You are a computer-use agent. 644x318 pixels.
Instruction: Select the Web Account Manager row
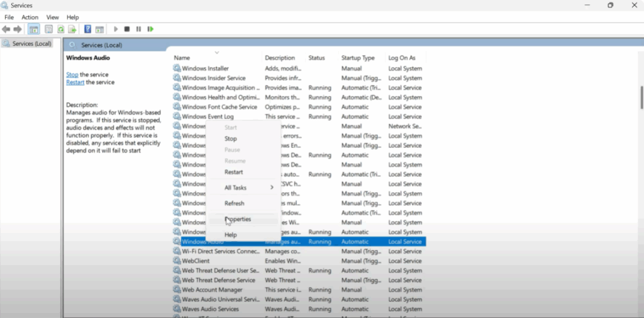pos(299,290)
